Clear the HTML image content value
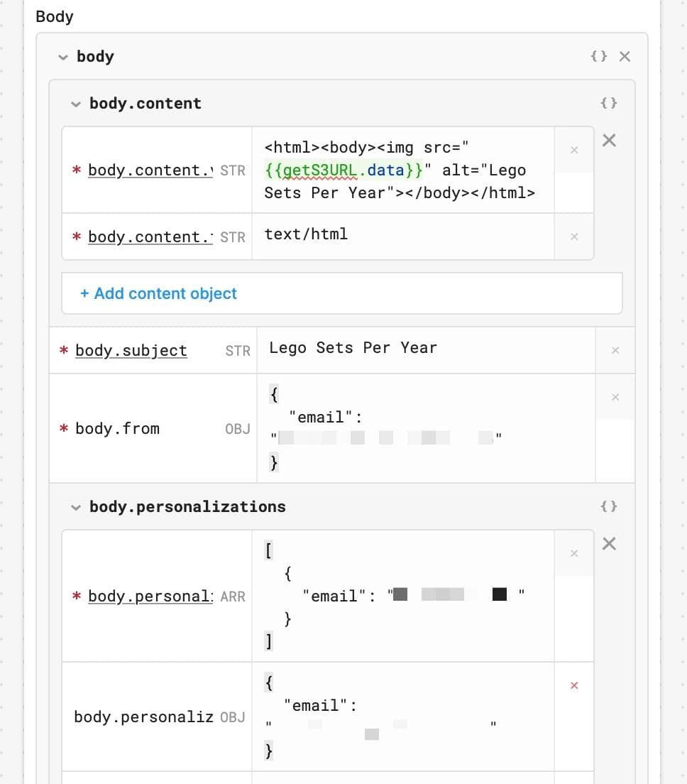The width and height of the screenshot is (687, 784). click(573, 150)
